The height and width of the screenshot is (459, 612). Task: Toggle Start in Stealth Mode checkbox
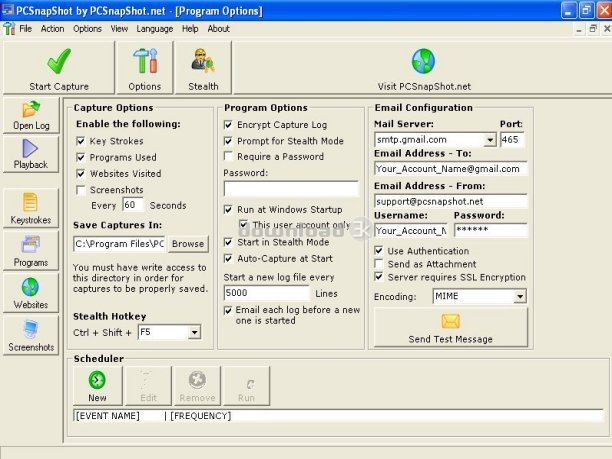coord(228,242)
